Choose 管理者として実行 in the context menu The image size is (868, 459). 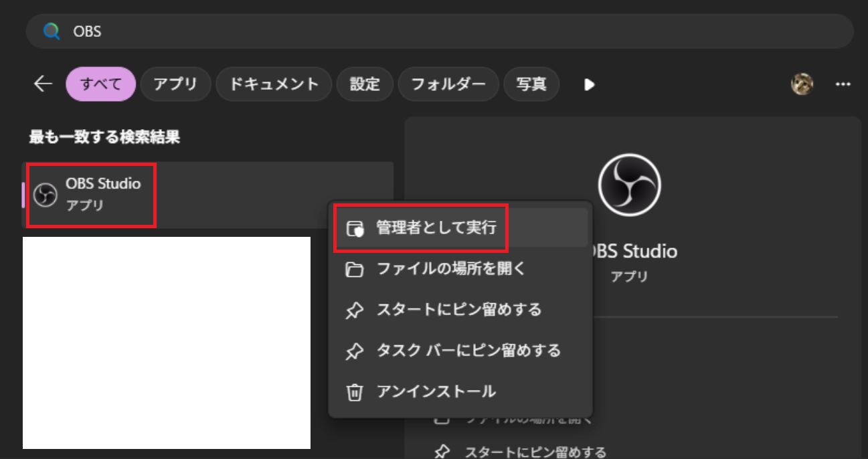(x=436, y=227)
